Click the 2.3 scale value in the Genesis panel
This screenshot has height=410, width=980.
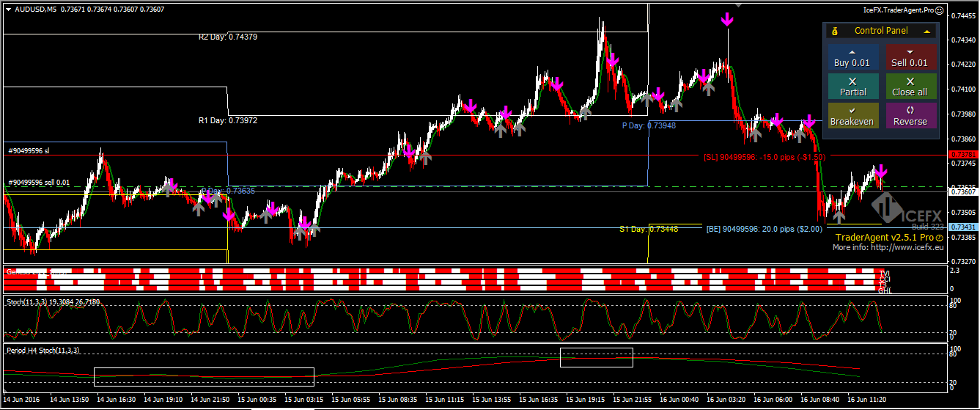click(954, 271)
